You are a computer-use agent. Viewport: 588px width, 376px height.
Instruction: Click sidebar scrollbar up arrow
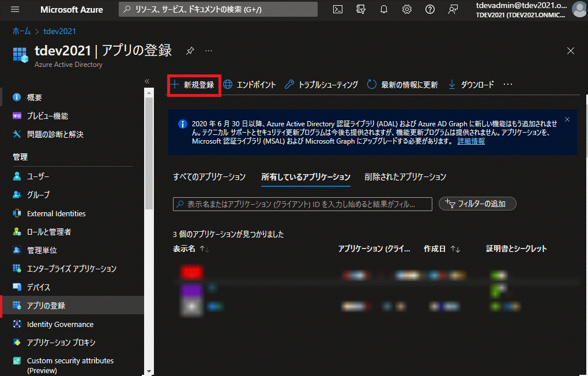tap(149, 93)
